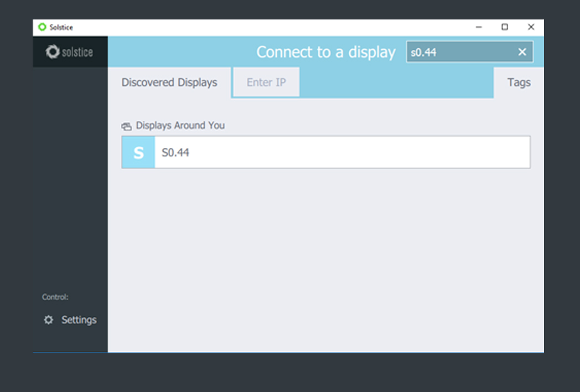Click the Displays Around You heading

180,126
